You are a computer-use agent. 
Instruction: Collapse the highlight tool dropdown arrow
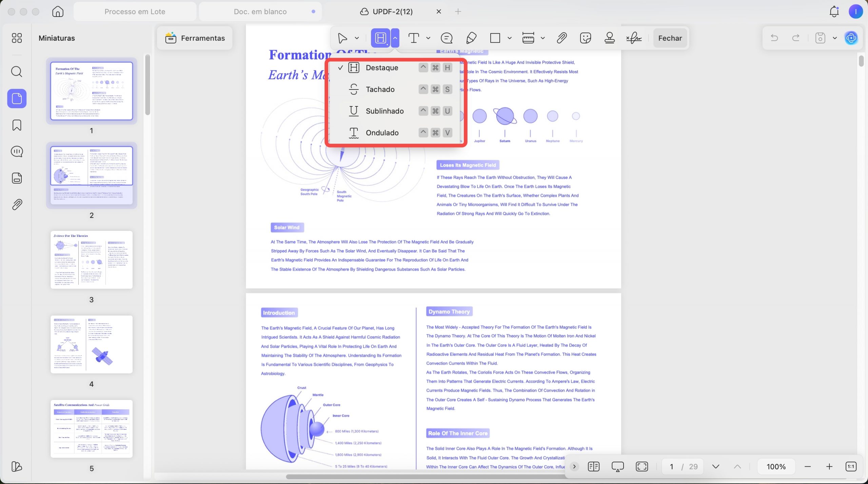point(395,38)
